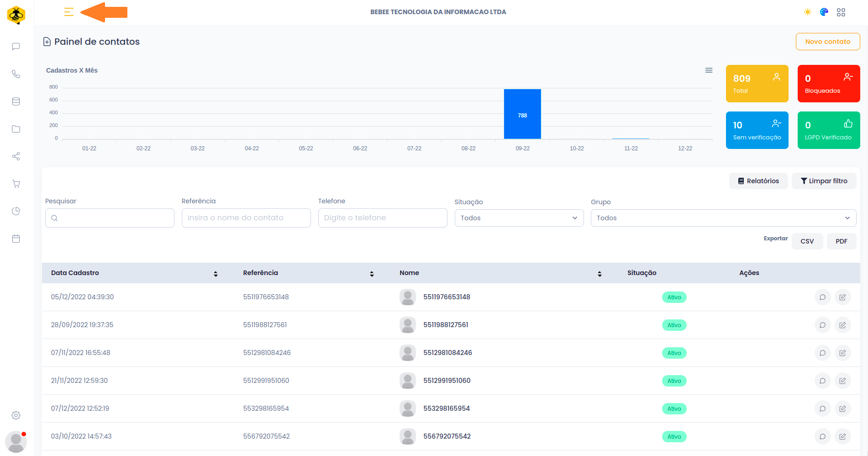Screen dimensions: 868x456
Task: Toggle light mode with sun icon
Action: click(808, 12)
